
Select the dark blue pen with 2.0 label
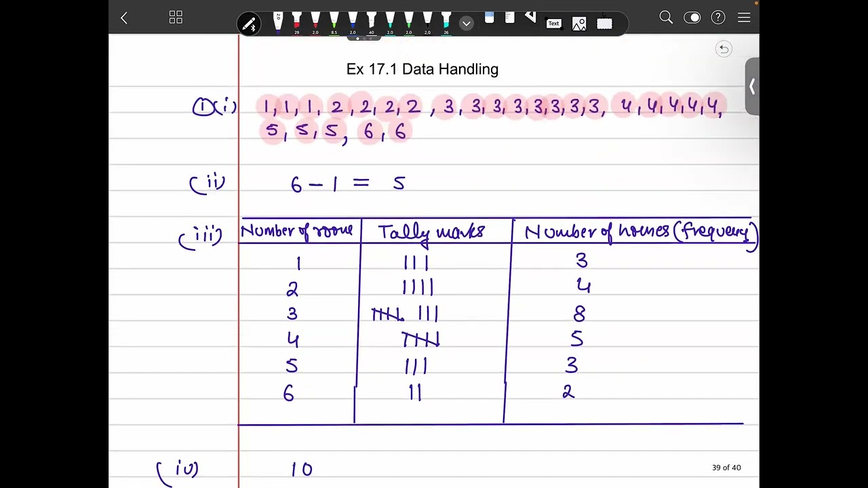pyautogui.click(x=278, y=23)
